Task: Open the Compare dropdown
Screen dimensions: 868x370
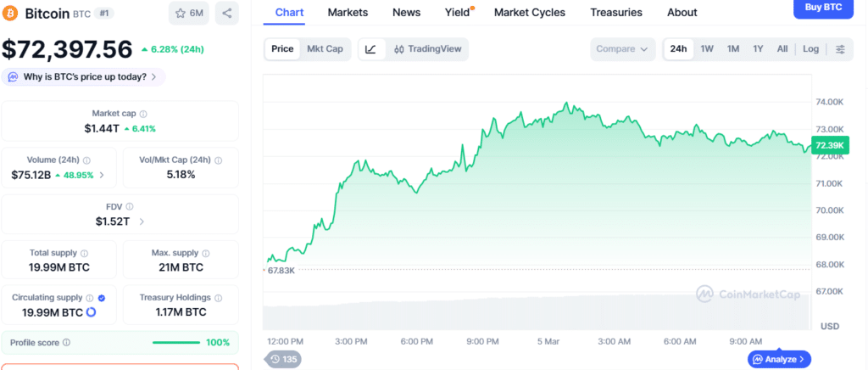Action: pyautogui.click(x=623, y=48)
